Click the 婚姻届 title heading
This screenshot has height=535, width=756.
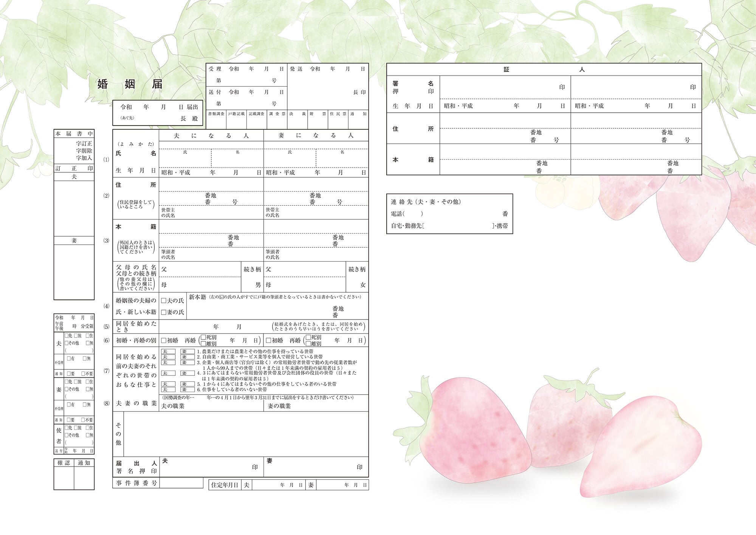[130, 84]
